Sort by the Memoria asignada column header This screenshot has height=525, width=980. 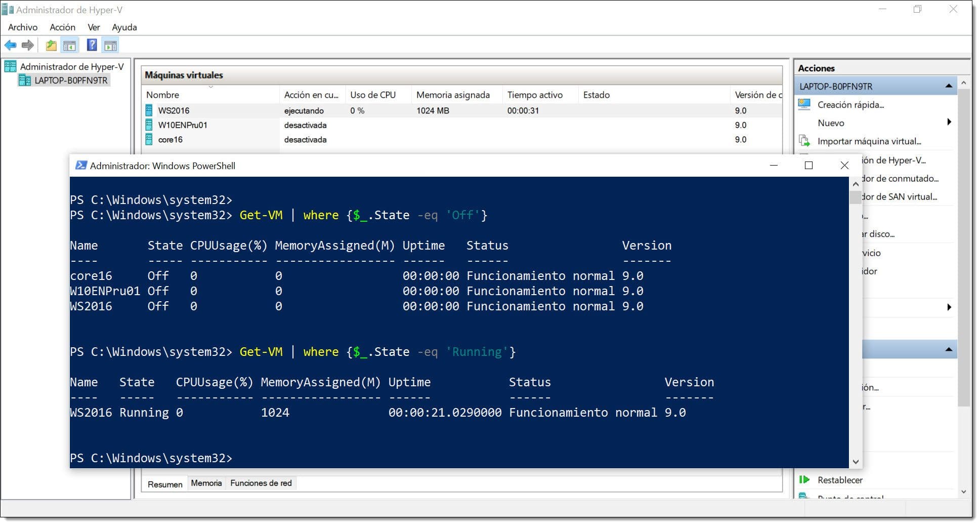(457, 95)
